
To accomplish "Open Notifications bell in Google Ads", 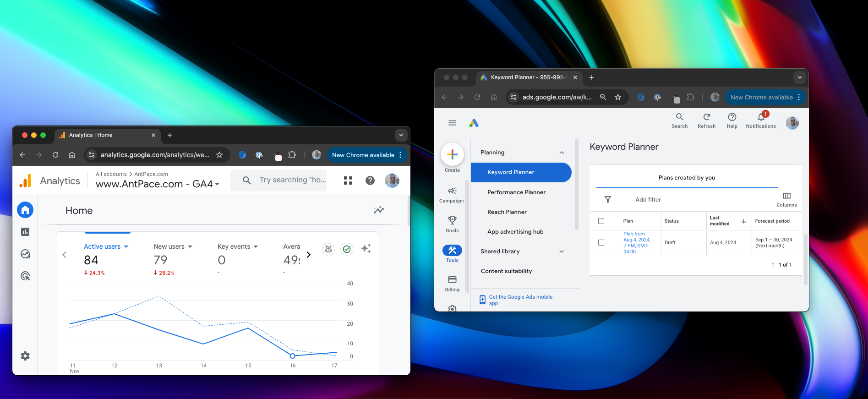I will point(761,120).
